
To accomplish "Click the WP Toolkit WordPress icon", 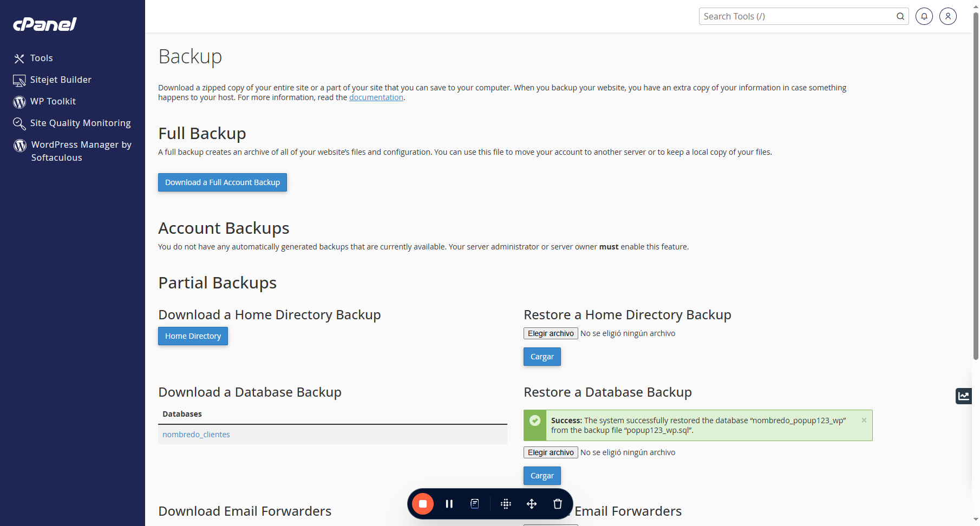I will (19, 102).
